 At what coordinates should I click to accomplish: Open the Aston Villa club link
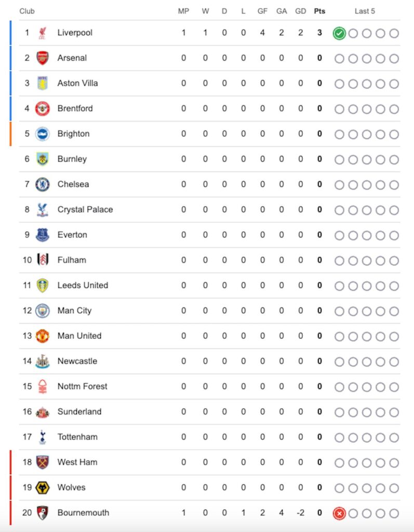(x=77, y=83)
